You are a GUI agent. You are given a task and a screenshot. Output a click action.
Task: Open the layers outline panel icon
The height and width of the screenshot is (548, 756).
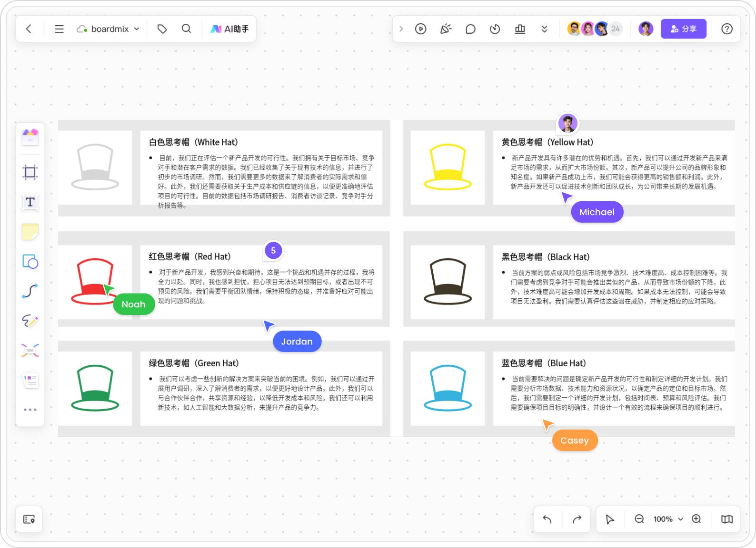pyautogui.click(x=29, y=519)
